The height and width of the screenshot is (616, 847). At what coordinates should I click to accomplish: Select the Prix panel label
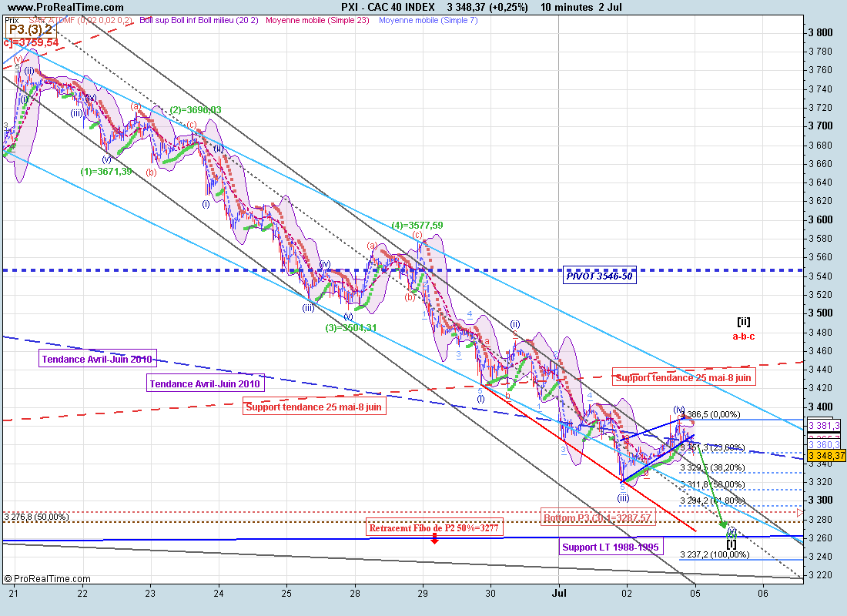(12, 20)
